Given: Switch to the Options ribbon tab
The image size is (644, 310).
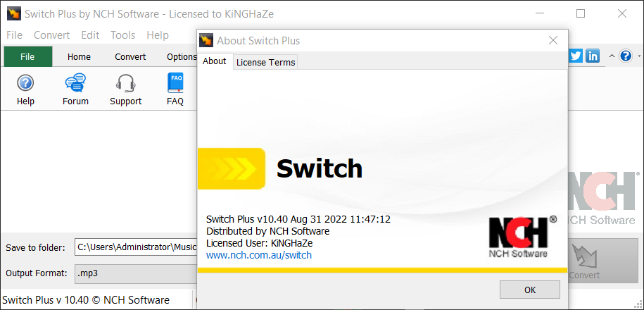Looking at the screenshot, I should click(181, 57).
